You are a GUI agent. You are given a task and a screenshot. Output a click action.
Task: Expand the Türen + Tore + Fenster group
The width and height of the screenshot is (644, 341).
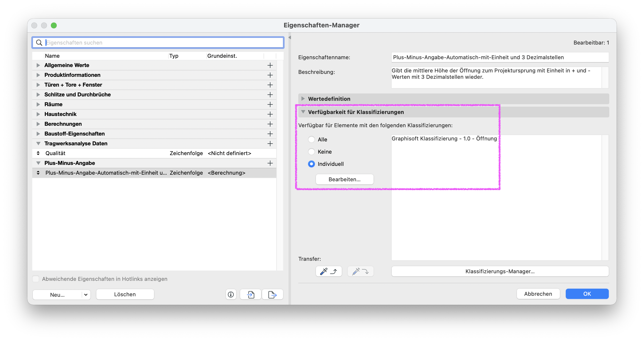(38, 85)
